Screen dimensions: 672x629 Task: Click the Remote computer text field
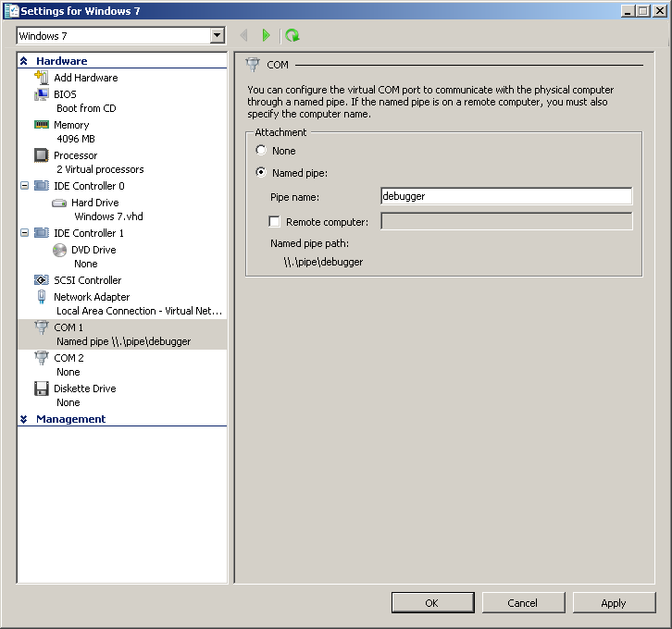tap(506, 221)
